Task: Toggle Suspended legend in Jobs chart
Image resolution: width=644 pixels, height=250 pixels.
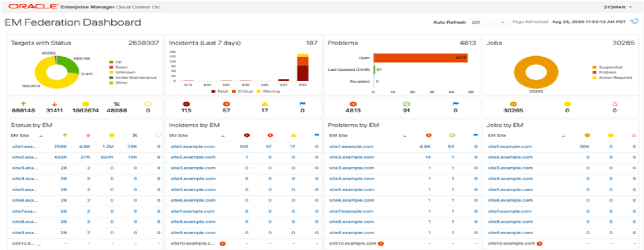Action: pos(608,67)
